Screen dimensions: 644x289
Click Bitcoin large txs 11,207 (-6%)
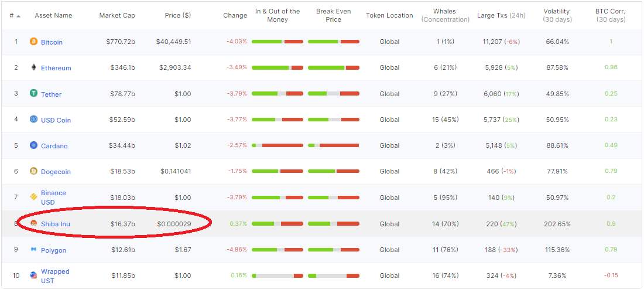[502, 42]
